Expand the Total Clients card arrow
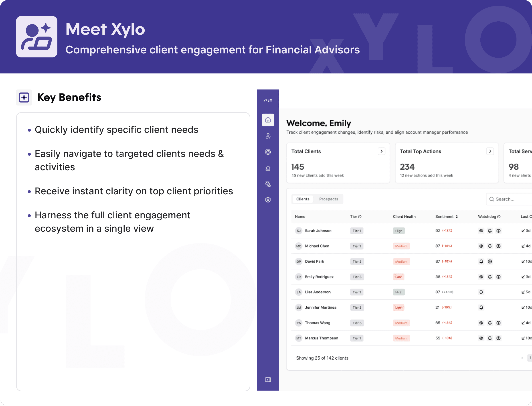This screenshot has height=406, width=532. [382, 151]
